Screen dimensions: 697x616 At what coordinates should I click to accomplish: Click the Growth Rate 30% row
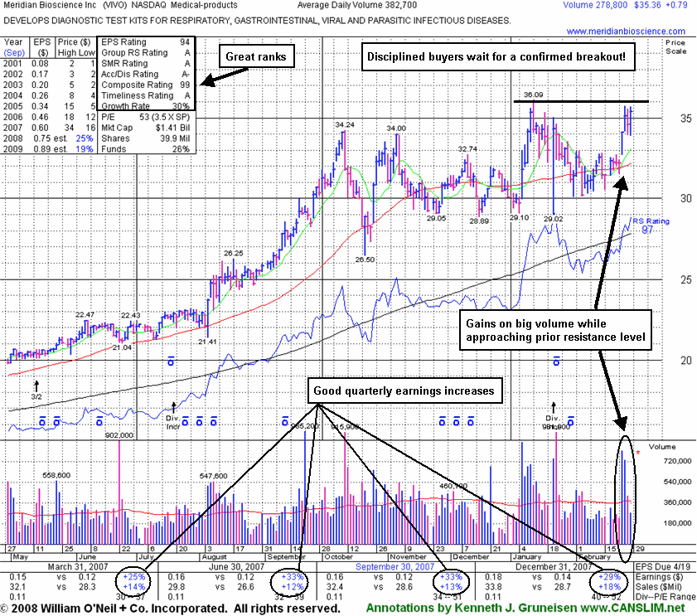(x=145, y=106)
